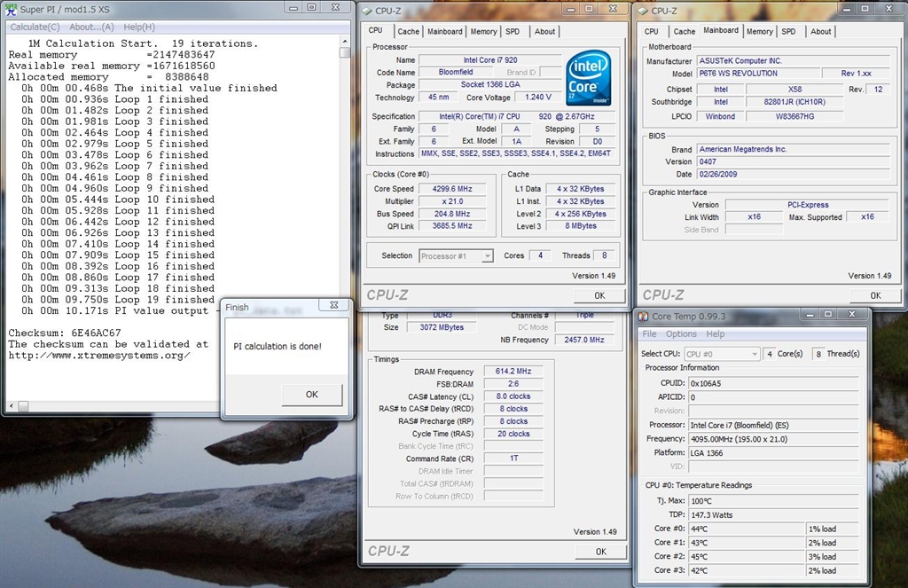Viewport: 908px width, 588px height.
Task: Open the File menu in Core Temp
Action: [x=649, y=334]
